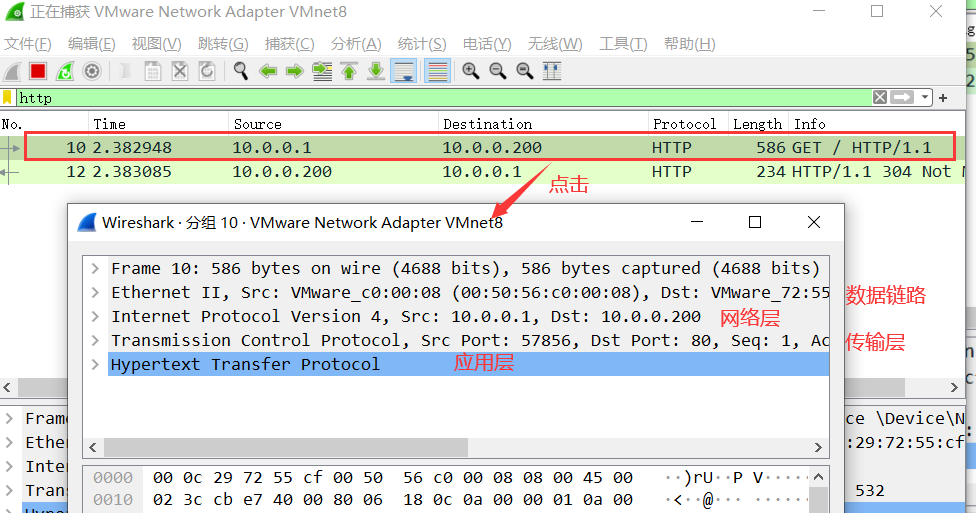The height and width of the screenshot is (513, 976).
Task: Click the dialog tree horizontal scrollbar thumb
Action: 286,448
